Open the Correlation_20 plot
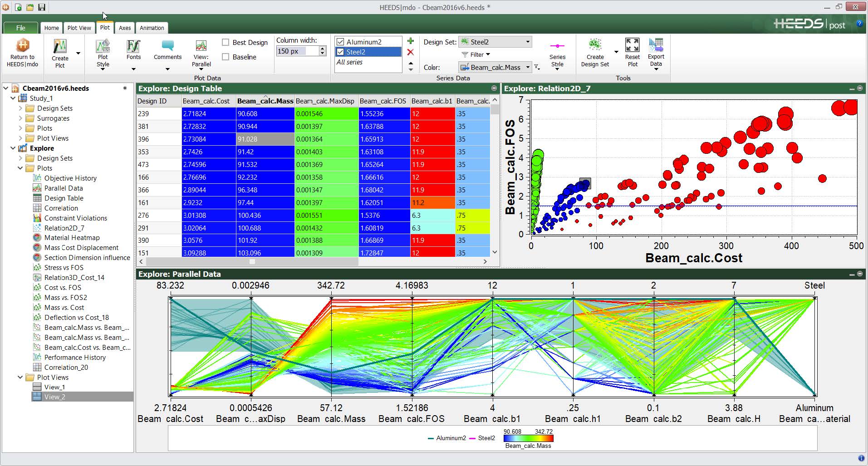868x466 pixels. pyautogui.click(x=66, y=368)
